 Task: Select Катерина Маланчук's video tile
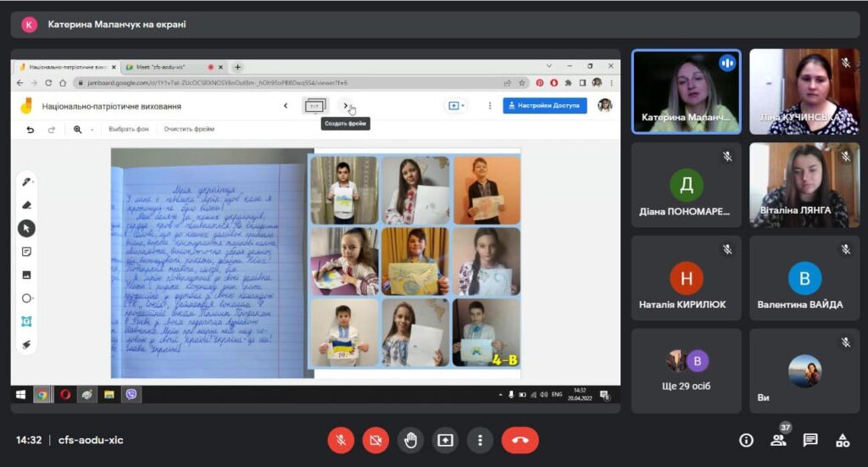pos(686,92)
